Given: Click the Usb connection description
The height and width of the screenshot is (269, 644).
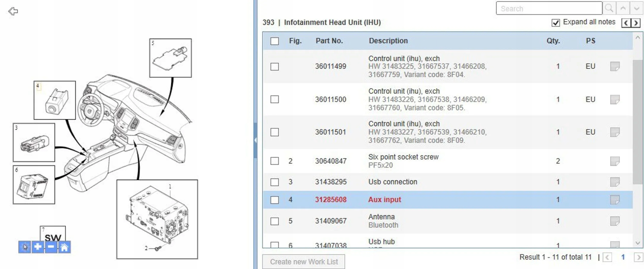Looking at the screenshot, I should click(x=393, y=182).
